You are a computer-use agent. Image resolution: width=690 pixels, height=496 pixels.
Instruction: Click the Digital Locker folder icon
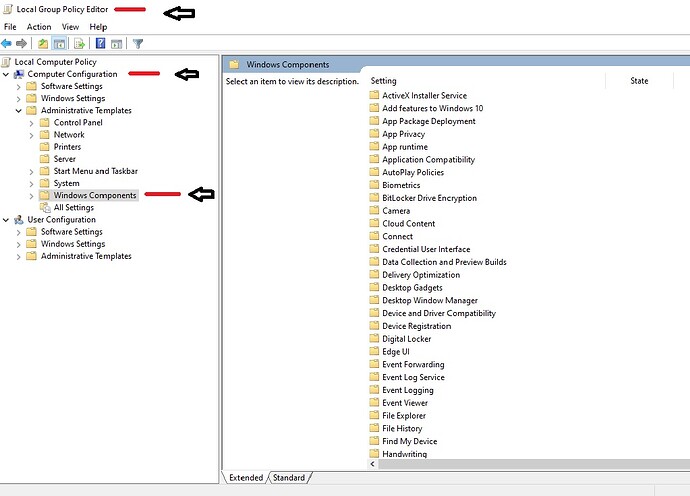(x=374, y=338)
